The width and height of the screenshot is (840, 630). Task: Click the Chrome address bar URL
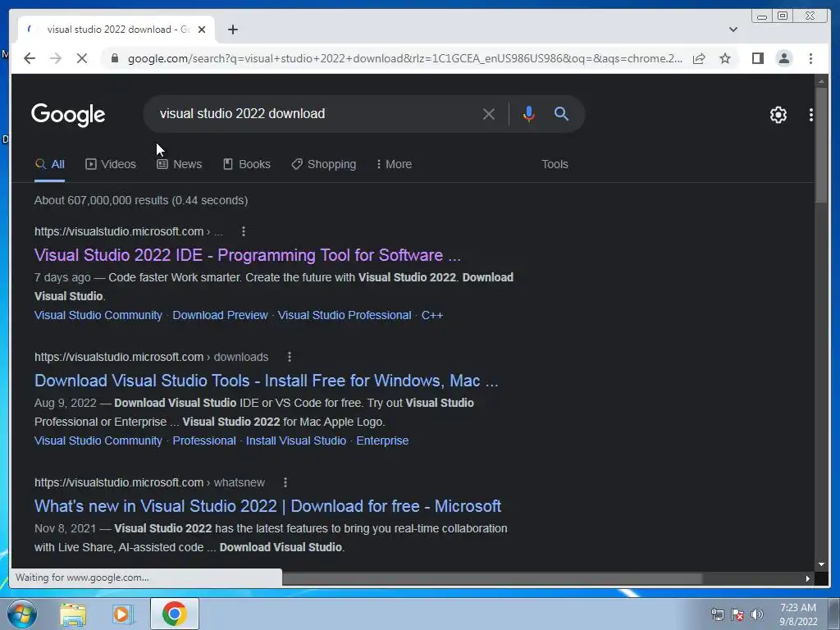(404, 58)
